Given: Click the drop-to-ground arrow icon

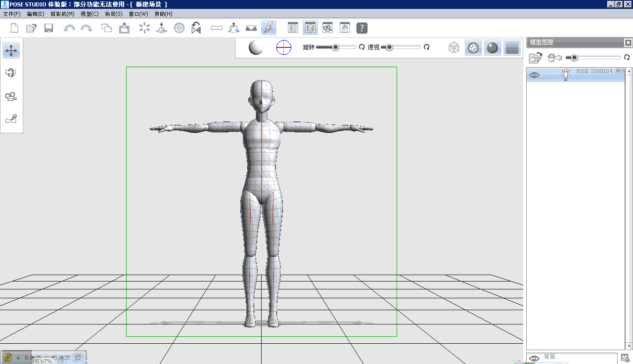Looking at the screenshot, I should 161,28.
